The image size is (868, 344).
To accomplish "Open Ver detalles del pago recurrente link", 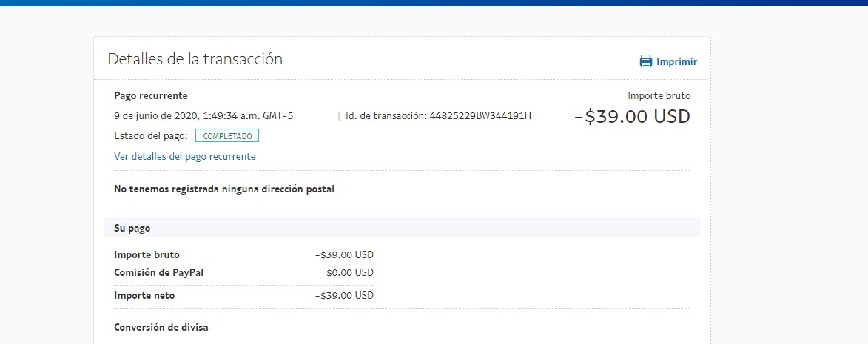I will 185,157.
